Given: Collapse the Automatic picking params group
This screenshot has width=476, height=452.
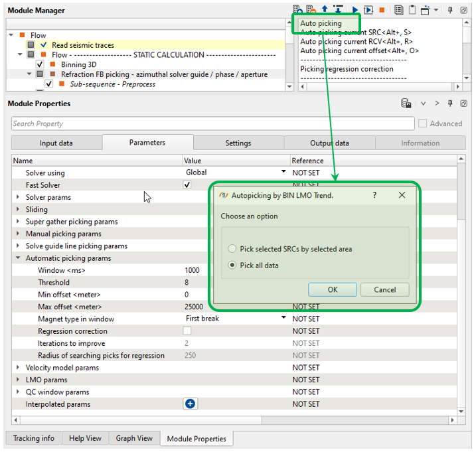Looking at the screenshot, I should coord(18,258).
